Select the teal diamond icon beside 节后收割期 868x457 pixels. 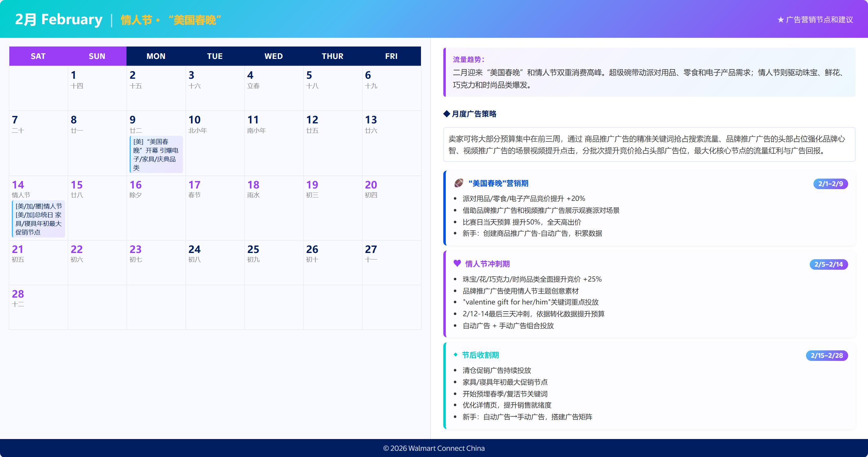pyautogui.click(x=456, y=355)
